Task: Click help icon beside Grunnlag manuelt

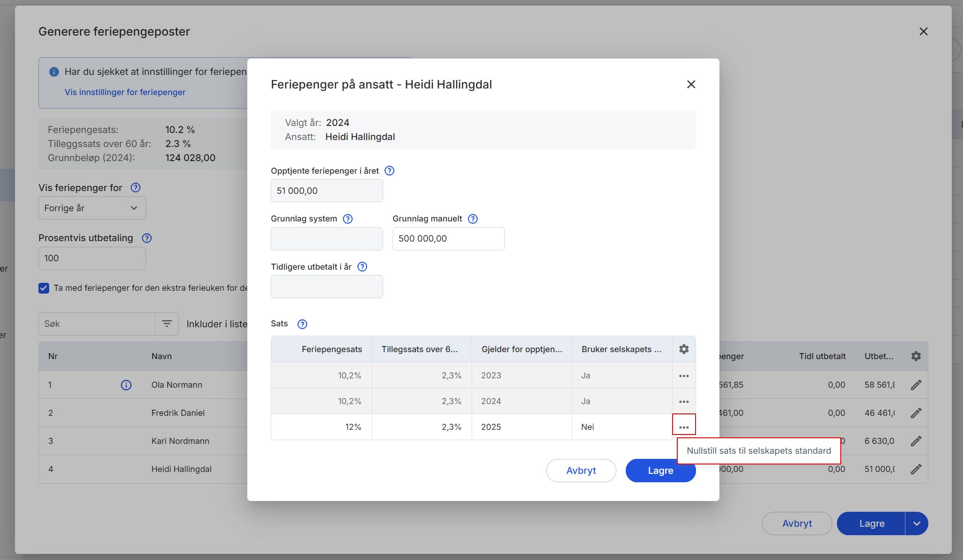Action: (x=473, y=219)
